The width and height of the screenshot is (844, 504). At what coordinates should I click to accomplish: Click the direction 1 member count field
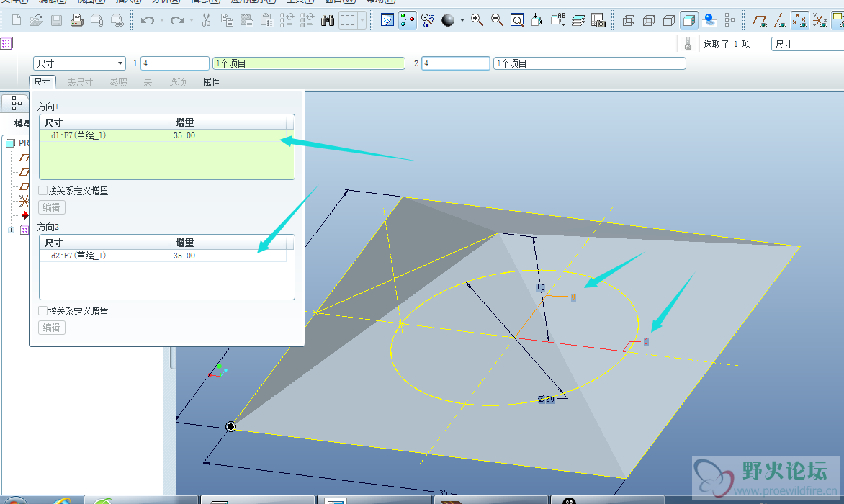click(x=175, y=63)
